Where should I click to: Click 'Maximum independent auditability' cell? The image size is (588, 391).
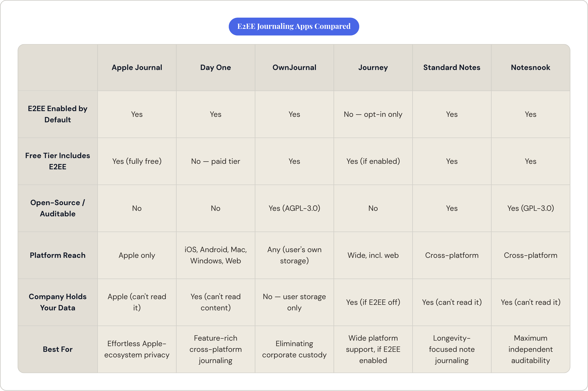click(530, 349)
